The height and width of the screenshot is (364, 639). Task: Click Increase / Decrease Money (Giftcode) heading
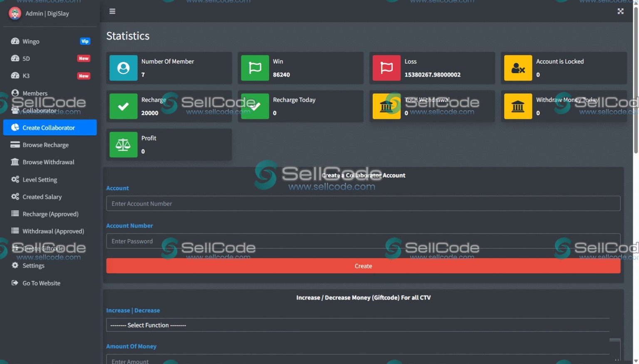[363, 298]
